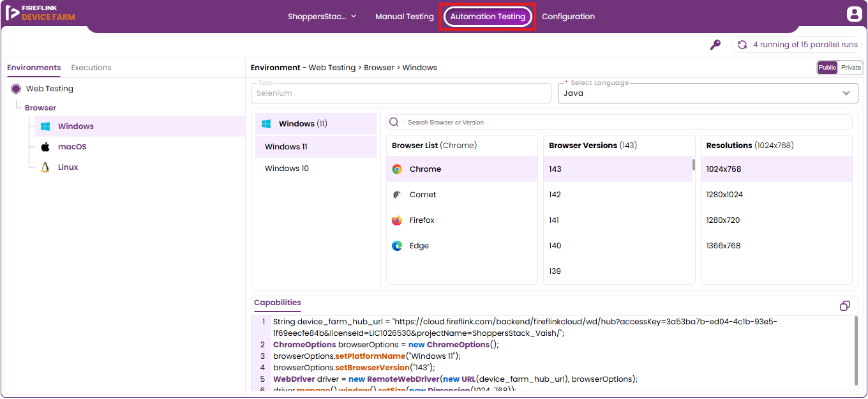Switch to the Executions tab
Image resolution: width=868 pixels, height=399 pixels.
[x=91, y=68]
